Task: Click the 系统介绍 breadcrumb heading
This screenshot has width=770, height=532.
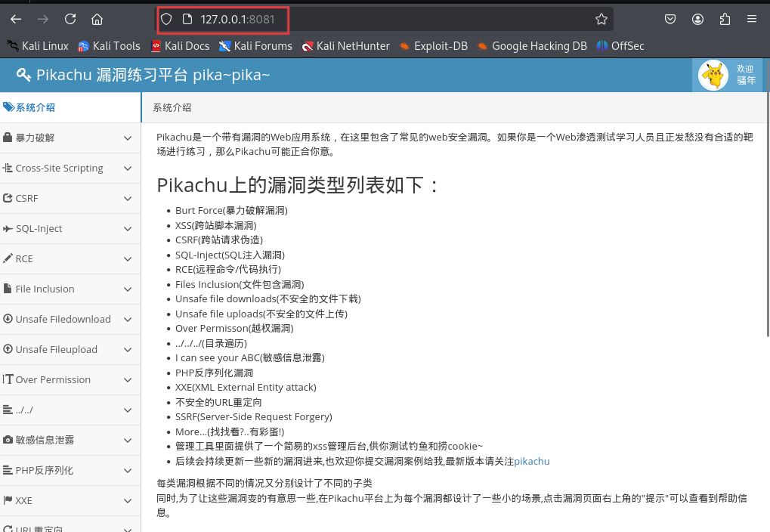Action: [x=172, y=107]
